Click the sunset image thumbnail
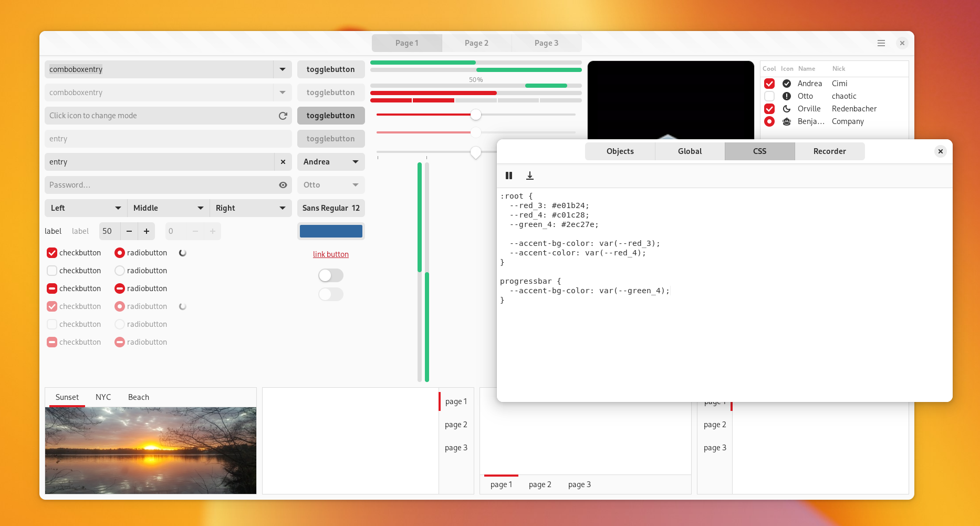Viewport: 980px width, 526px height. coord(151,450)
